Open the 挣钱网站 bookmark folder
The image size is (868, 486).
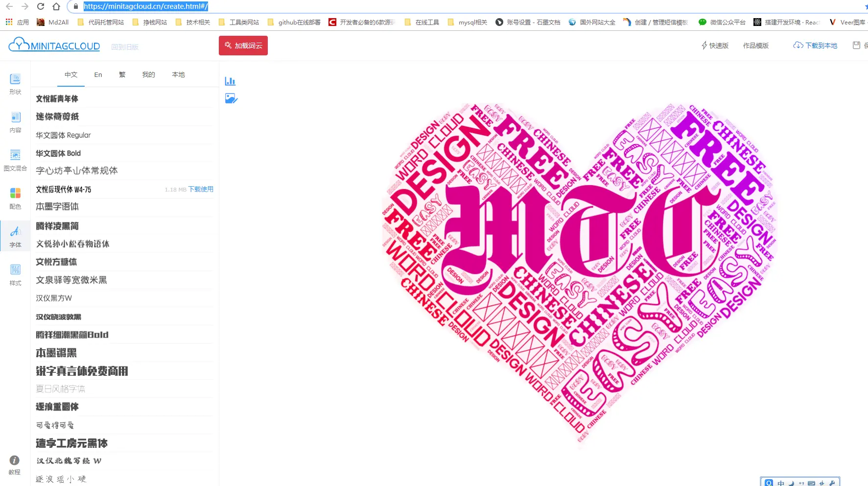click(150, 22)
